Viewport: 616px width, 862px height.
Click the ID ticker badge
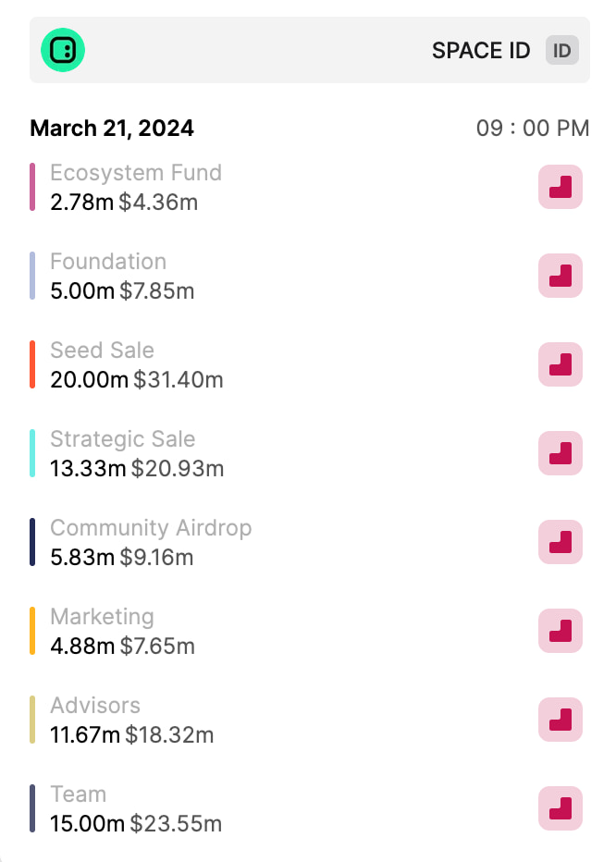point(561,51)
